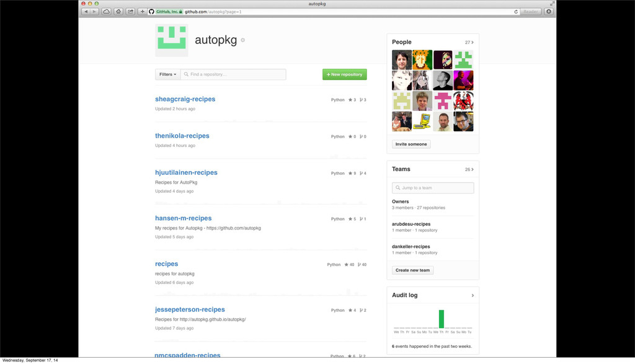
Task: Click the People heading link
Action: [x=401, y=42]
